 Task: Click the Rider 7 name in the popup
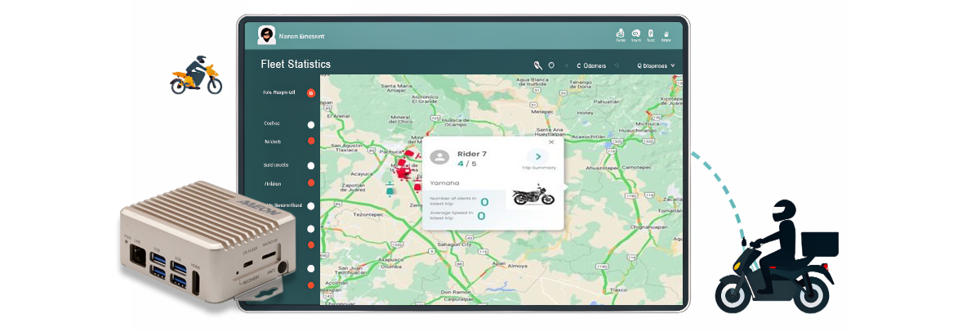[x=472, y=153]
